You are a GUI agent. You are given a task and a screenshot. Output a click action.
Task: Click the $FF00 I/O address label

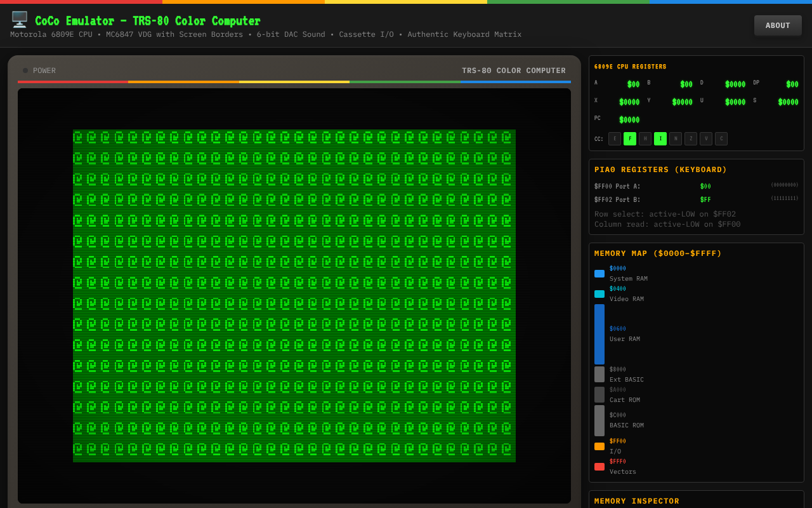point(618,441)
